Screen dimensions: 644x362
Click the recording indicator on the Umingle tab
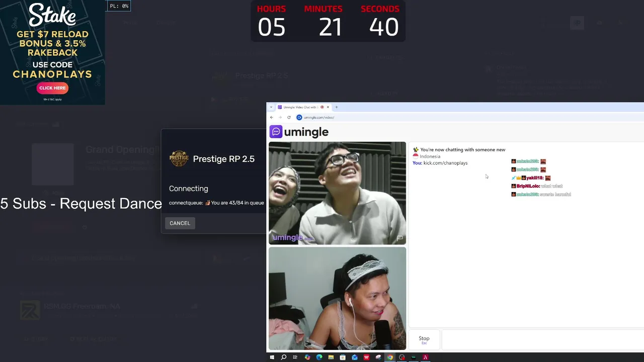322,107
